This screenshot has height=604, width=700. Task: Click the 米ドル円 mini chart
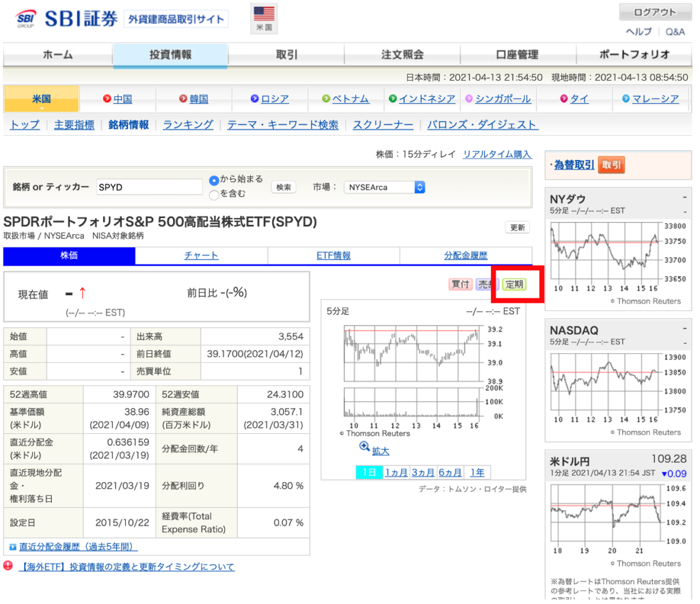click(x=618, y=519)
